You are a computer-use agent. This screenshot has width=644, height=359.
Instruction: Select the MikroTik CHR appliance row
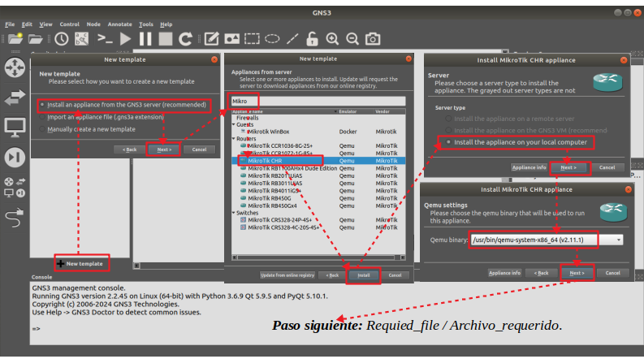pyautogui.click(x=318, y=161)
